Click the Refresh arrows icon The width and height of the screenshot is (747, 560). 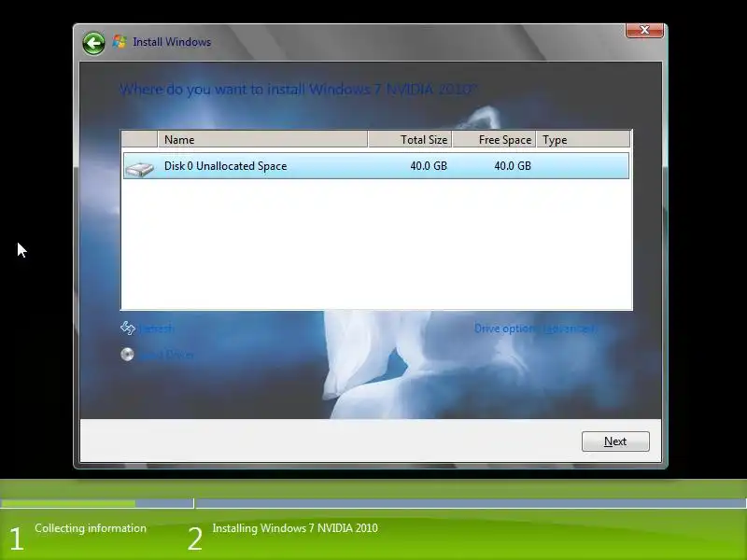pyautogui.click(x=128, y=329)
